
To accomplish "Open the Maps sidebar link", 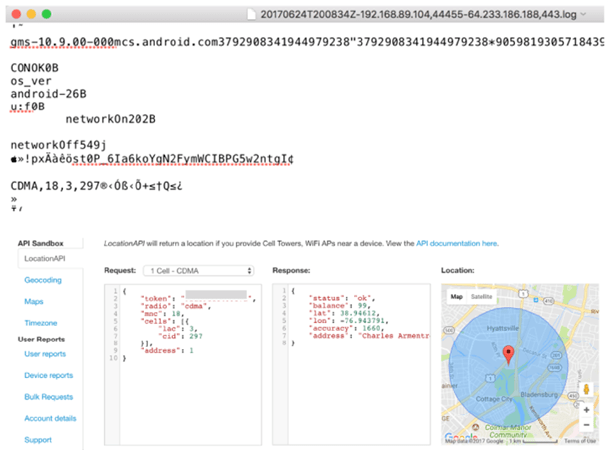I will click(x=34, y=302).
